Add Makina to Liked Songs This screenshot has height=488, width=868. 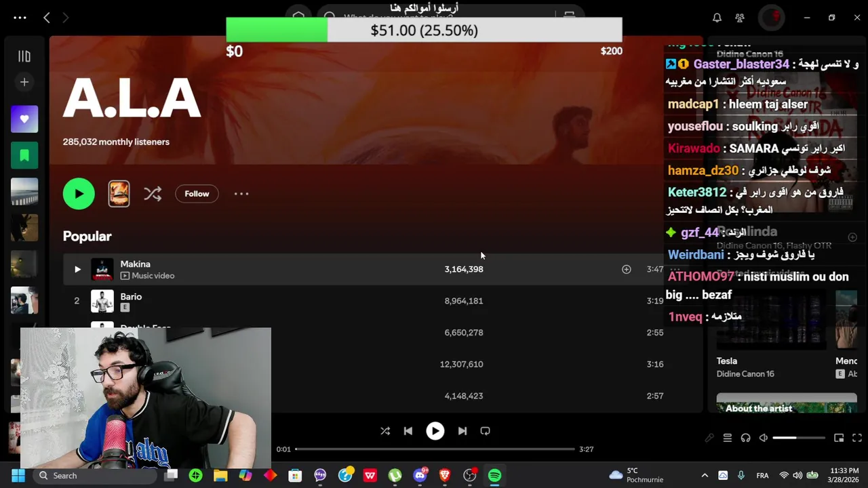click(627, 270)
